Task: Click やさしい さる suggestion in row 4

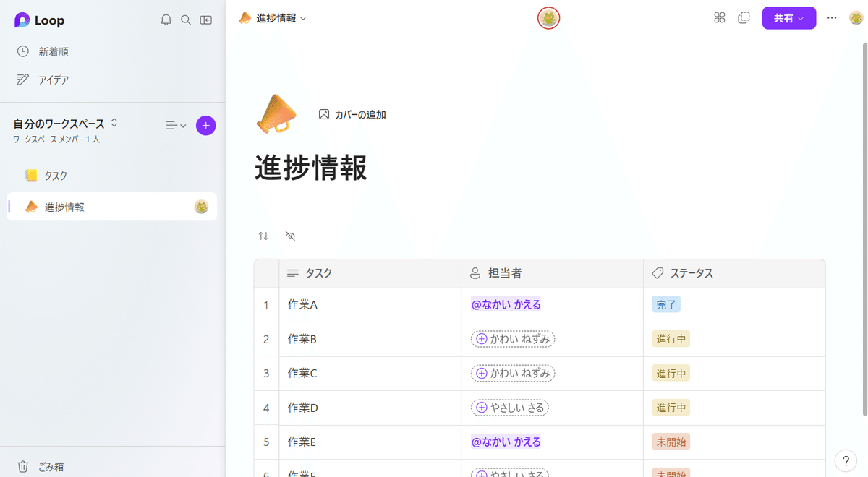Action: (x=510, y=408)
